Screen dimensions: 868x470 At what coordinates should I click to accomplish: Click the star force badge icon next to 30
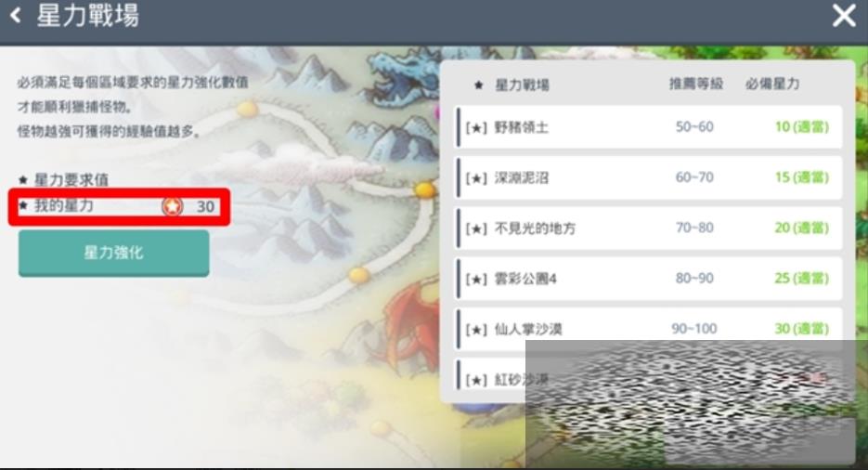(x=172, y=206)
